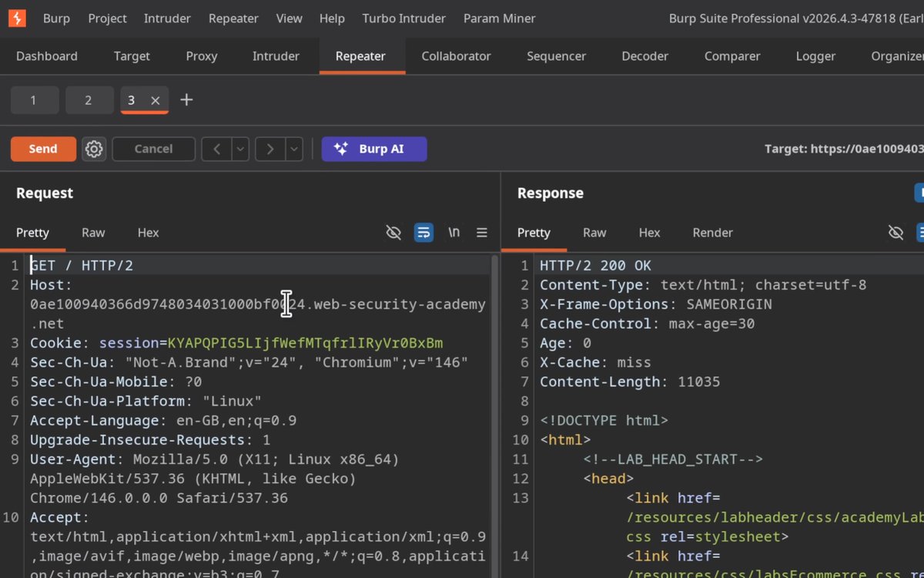Screen dimensions: 924x578
Task: Switch to the Intruder tool tab
Action: 276,56
